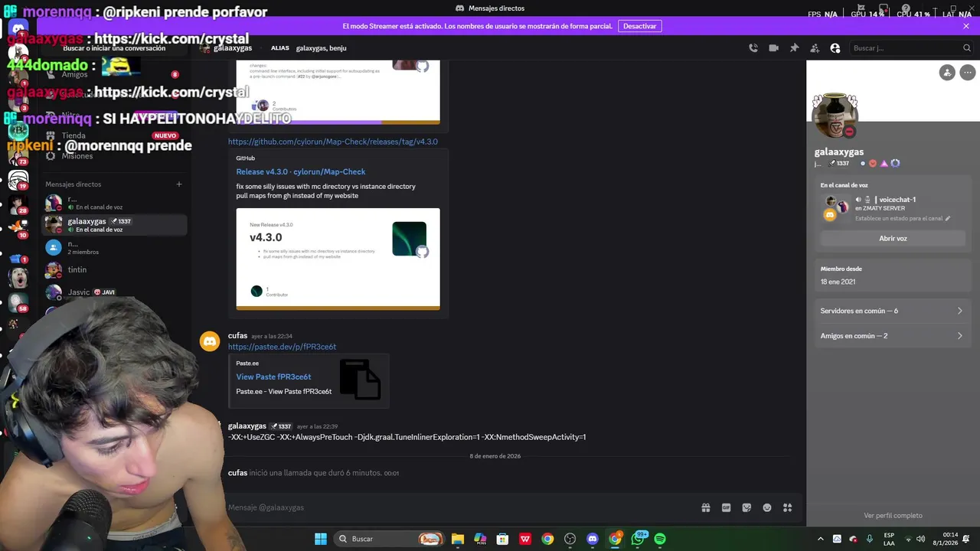Toggle the user profile side panel
980x551 pixels.
835,48
